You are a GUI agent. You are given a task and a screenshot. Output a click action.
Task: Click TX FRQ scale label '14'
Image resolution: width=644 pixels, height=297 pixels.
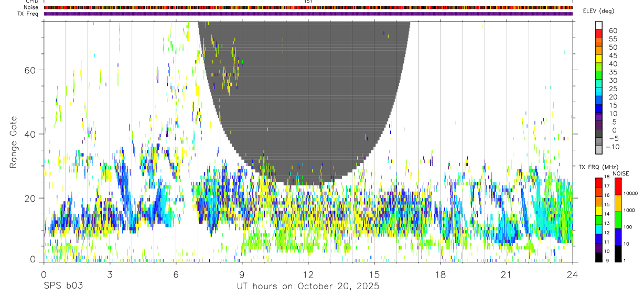click(x=606, y=214)
